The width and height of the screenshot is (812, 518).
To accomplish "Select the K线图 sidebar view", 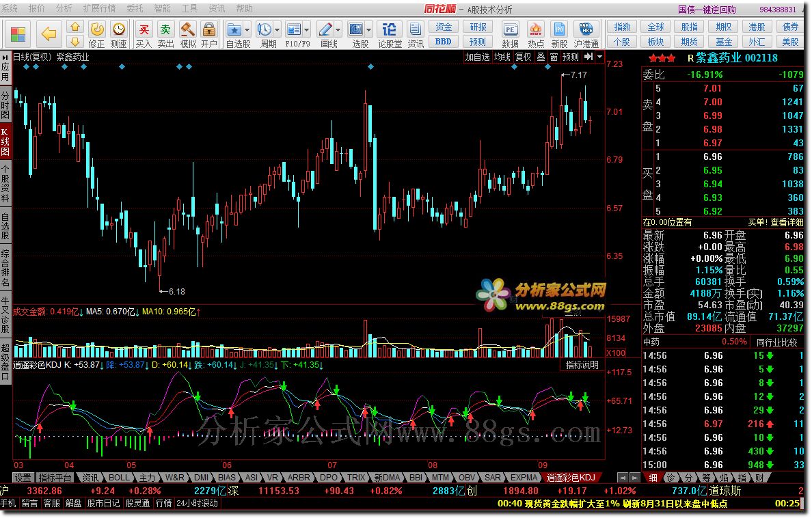I will click(x=5, y=141).
